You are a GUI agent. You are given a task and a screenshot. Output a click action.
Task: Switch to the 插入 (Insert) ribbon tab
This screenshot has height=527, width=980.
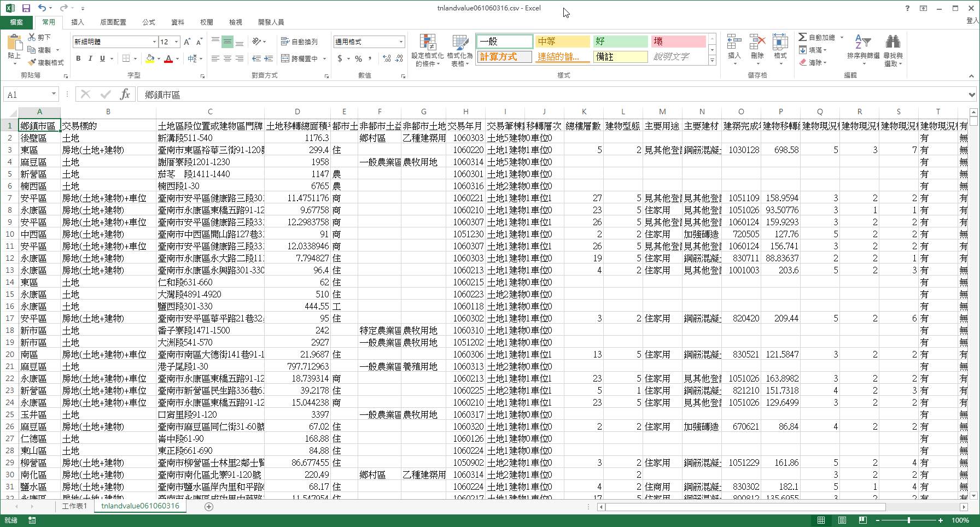(78, 22)
